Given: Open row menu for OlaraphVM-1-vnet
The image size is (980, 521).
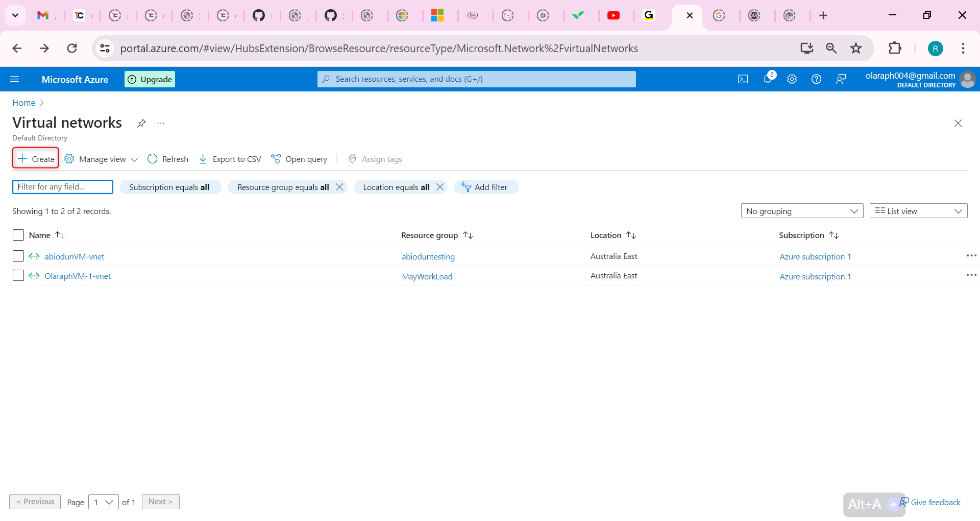Looking at the screenshot, I should [971, 275].
